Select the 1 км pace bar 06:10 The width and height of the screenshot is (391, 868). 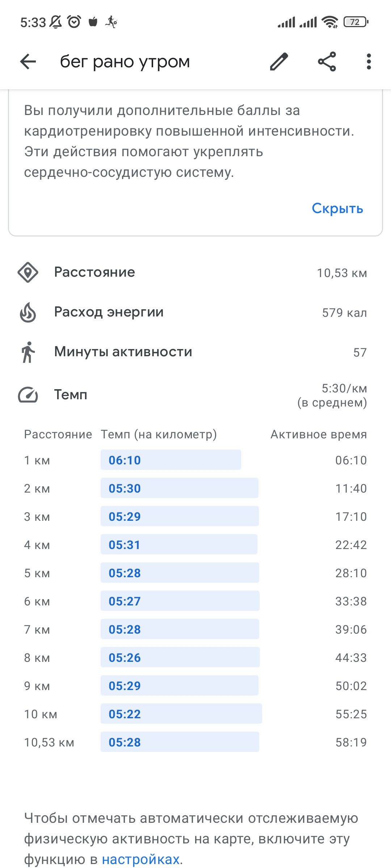171,460
